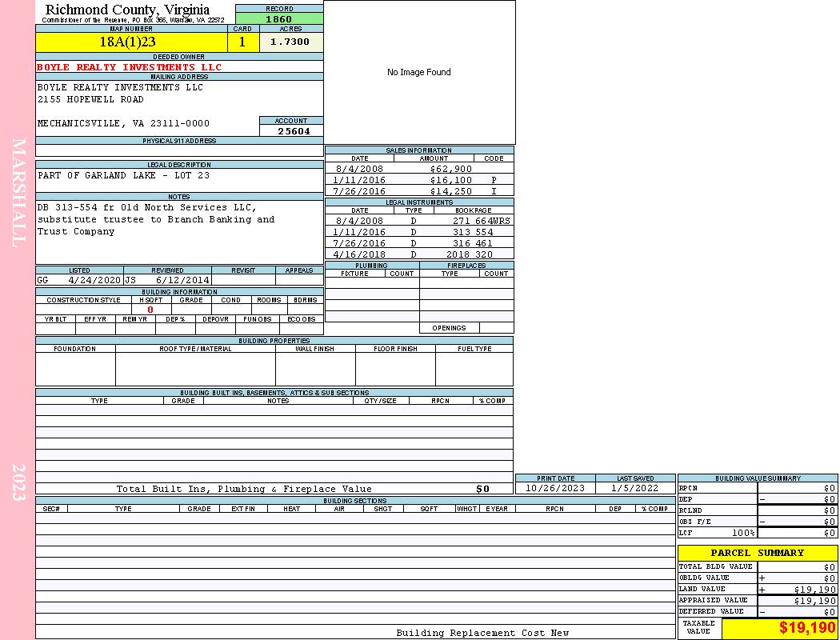840x640 pixels.
Task: Click the listed date 4/24/2020
Action: pyautogui.click(x=94, y=280)
